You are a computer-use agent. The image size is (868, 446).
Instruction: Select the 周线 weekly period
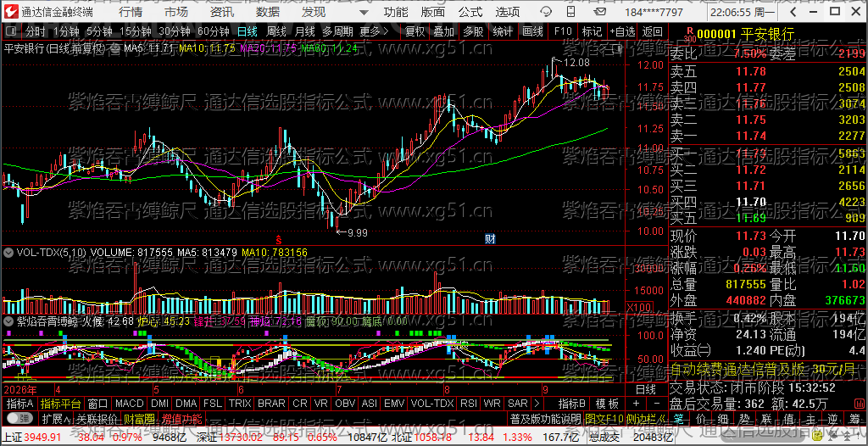pyautogui.click(x=276, y=31)
